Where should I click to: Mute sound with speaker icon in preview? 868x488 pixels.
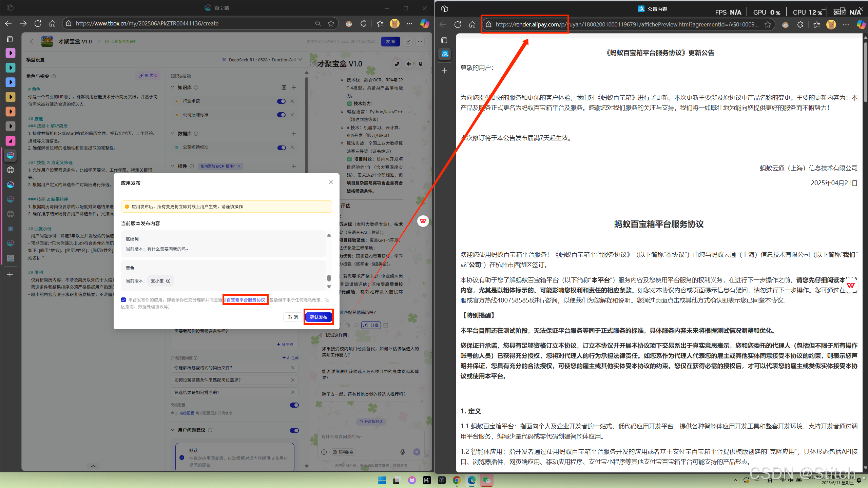(x=409, y=64)
